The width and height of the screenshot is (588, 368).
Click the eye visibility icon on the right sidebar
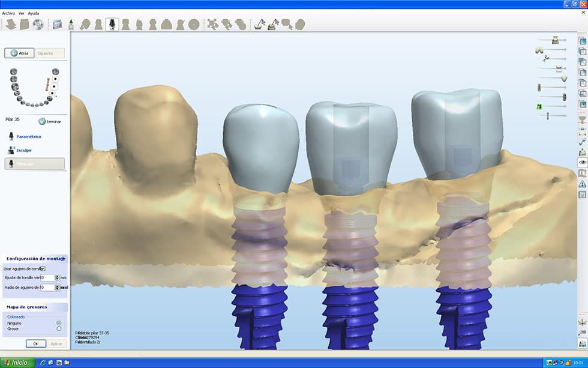582,162
